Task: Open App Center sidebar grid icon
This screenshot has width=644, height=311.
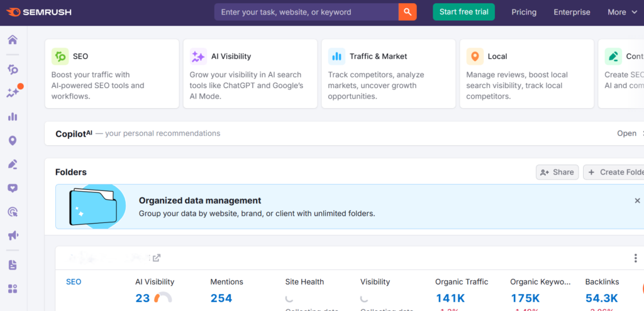Action: 13,288
